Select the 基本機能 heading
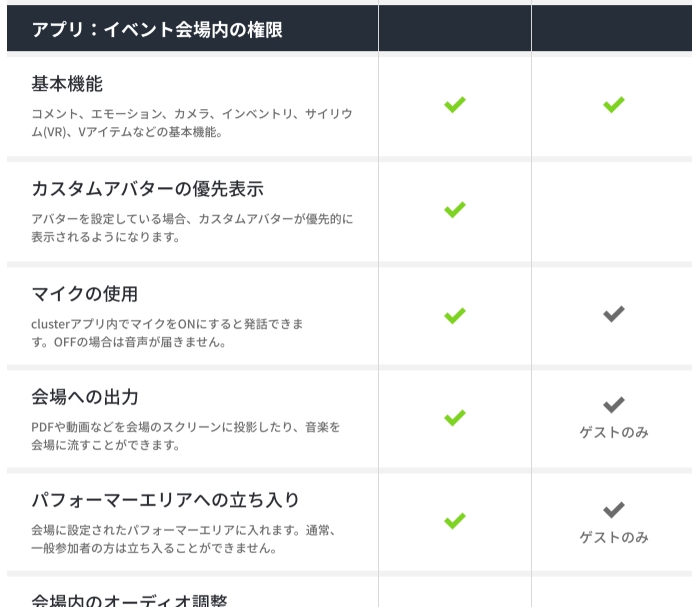Image resolution: width=698 pixels, height=607 pixels. coord(67,84)
